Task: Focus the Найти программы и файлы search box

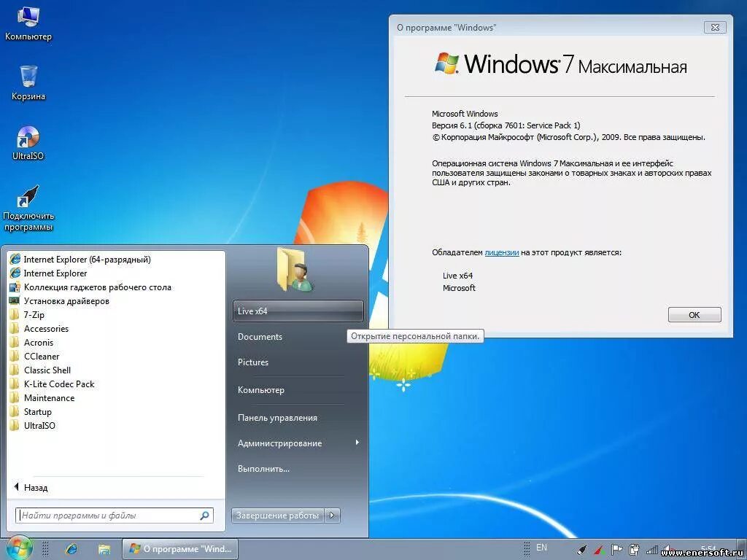Action: (115, 516)
